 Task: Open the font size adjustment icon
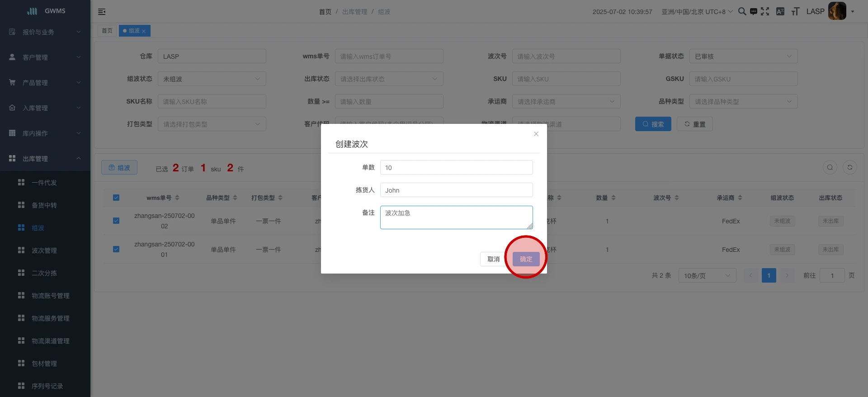[795, 12]
